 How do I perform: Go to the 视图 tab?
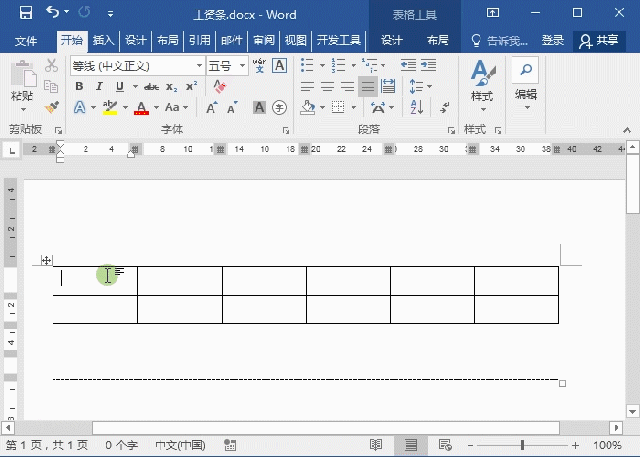click(x=296, y=40)
